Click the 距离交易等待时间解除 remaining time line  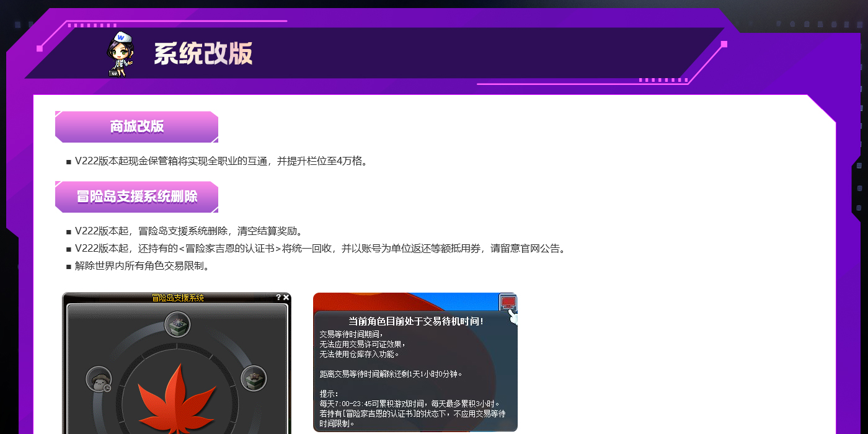tap(391, 374)
